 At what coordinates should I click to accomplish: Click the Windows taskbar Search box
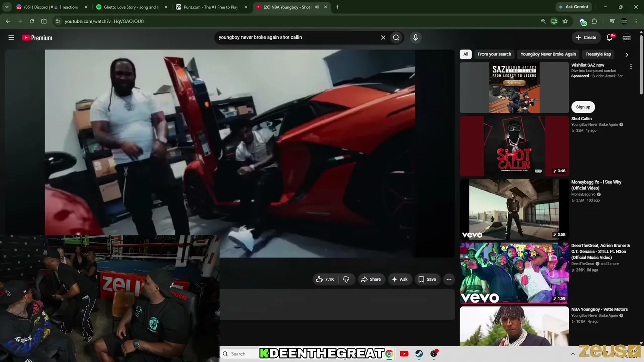239,354
